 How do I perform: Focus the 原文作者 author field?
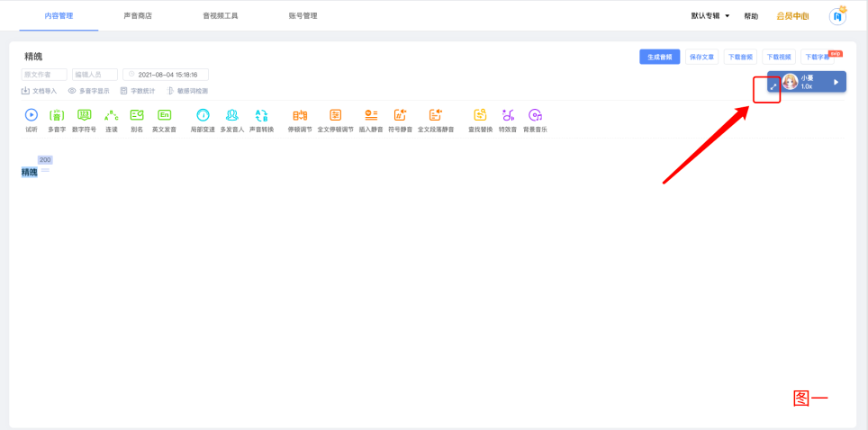coord(44,74)
